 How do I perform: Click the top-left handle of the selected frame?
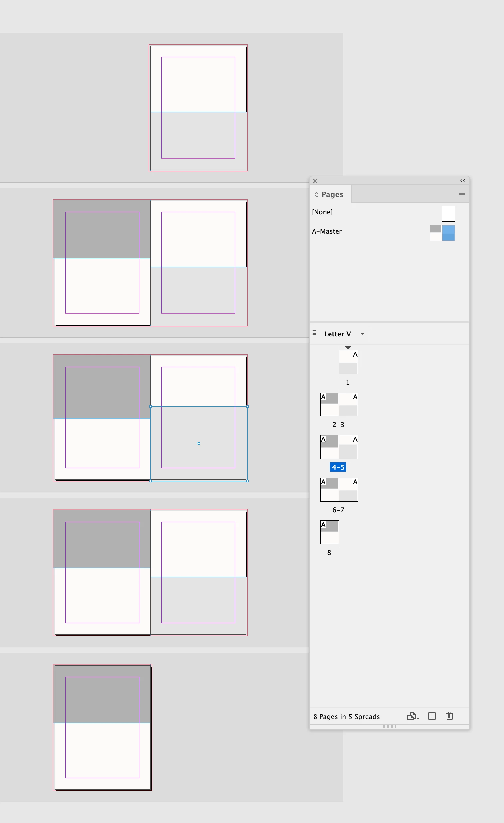coord(151,407)
